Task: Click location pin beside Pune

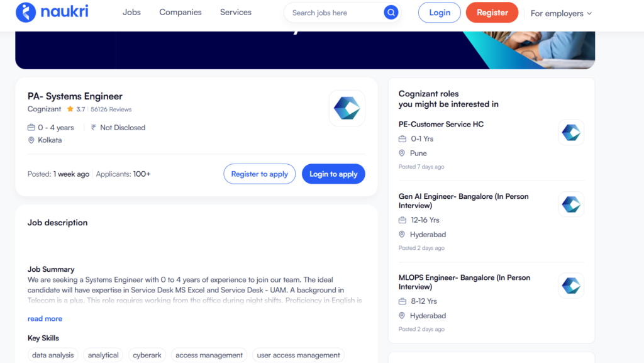Action: coord(402,153)
